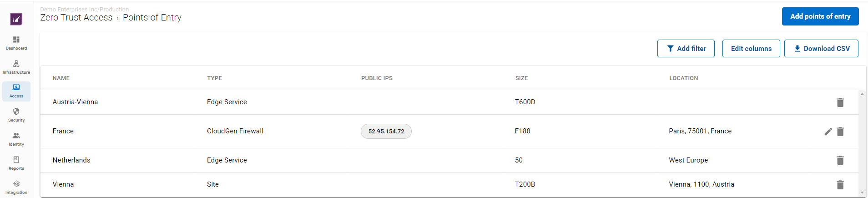Viewport: 868px width, 198px height.
Task: Click the Barracuda logo icon
Action: tap(16, 19)
